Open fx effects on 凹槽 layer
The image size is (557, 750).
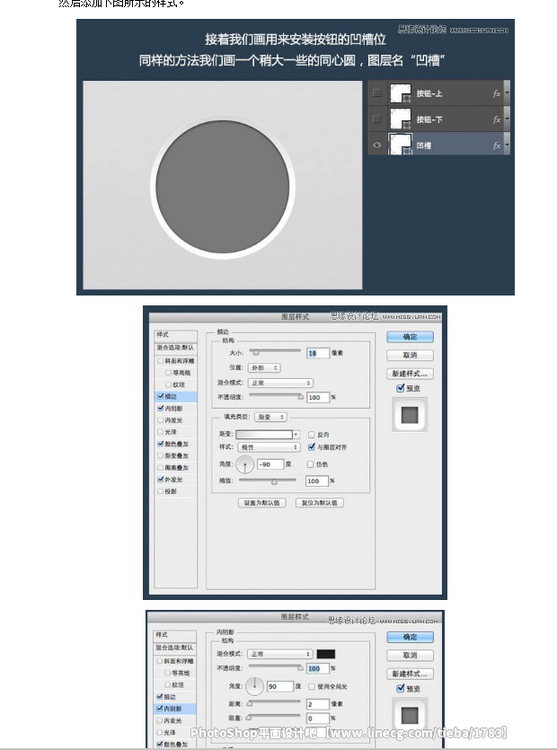[496, 145]
